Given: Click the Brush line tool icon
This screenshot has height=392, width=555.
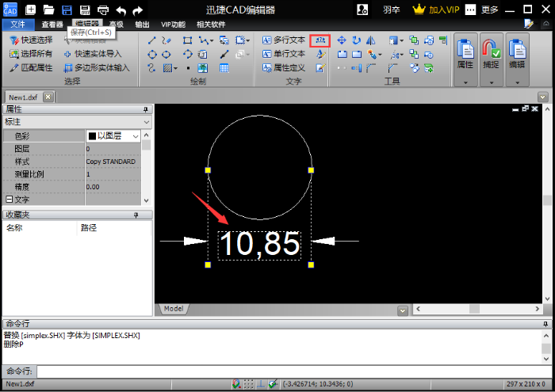Looking at the screenshot, I should click(x=224, y=55).
